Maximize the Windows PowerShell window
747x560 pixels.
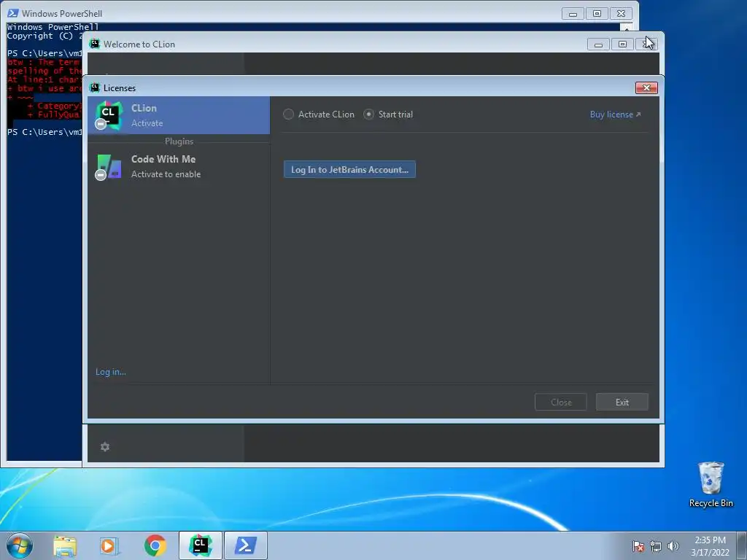(597, 14)
